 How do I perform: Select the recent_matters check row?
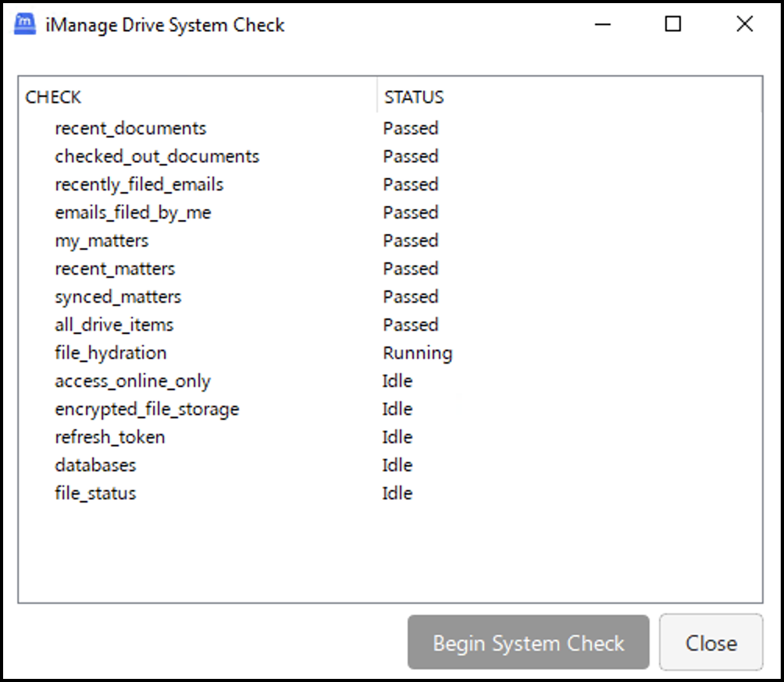[114, 268]
